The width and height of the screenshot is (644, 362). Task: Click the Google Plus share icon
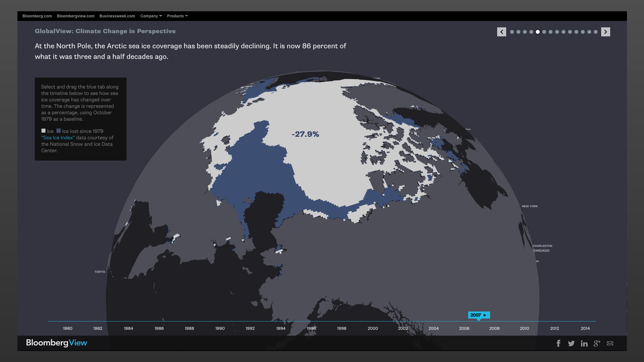pos(597,343)
